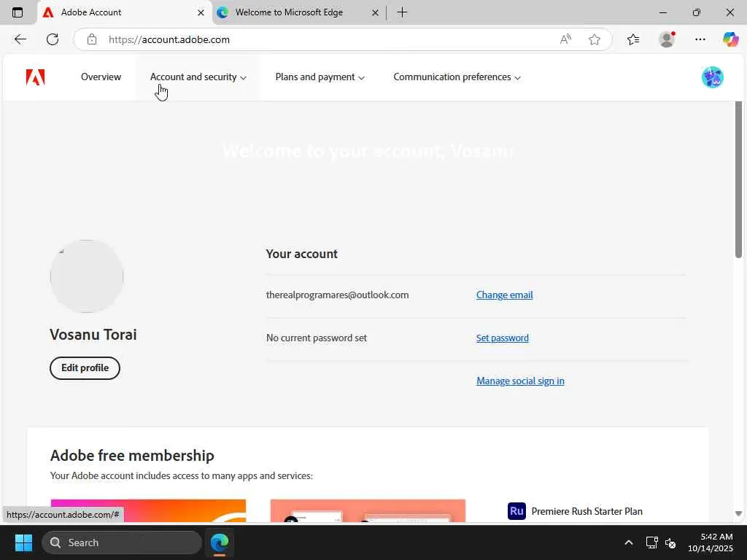Image resolution: width=747 pixels, height=560 pixels.
Task: Click the Adobe free membership heading
Action: tap(132, 456)
